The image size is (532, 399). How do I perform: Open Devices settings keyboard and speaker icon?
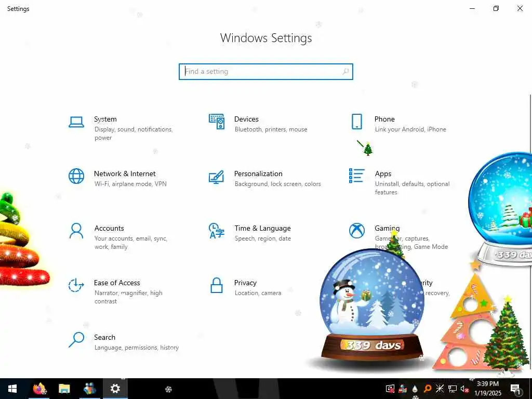click(x=217, y=122)
